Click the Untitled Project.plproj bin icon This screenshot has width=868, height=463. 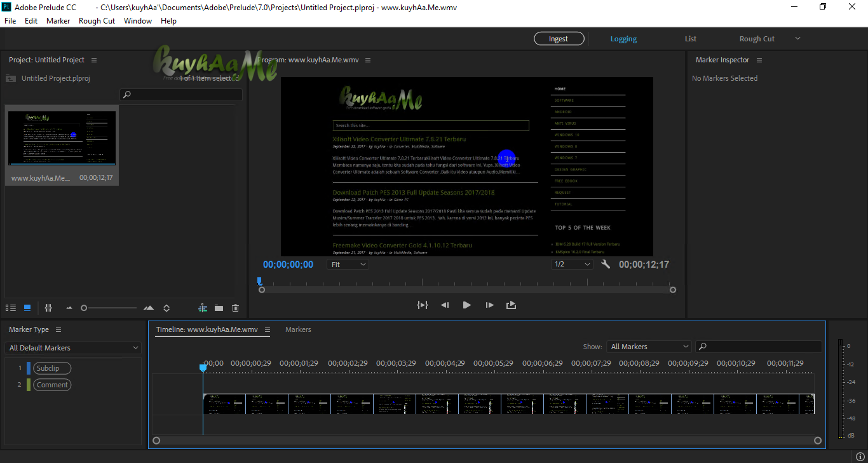pyautogui.click(x=11, y=78)
